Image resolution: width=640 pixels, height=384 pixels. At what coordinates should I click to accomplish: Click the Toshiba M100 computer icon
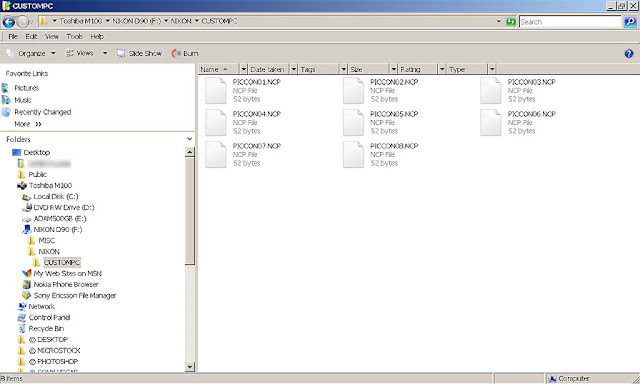22,186
